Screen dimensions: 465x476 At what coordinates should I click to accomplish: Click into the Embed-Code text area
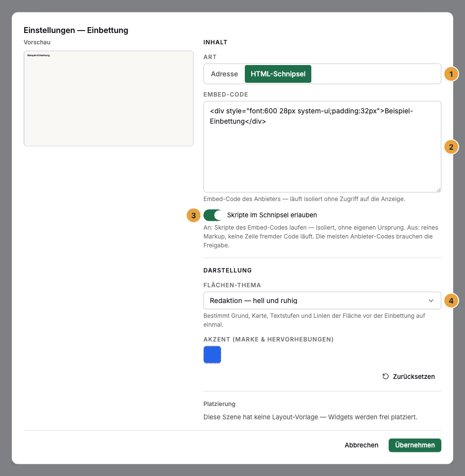(x=322, y=147)
